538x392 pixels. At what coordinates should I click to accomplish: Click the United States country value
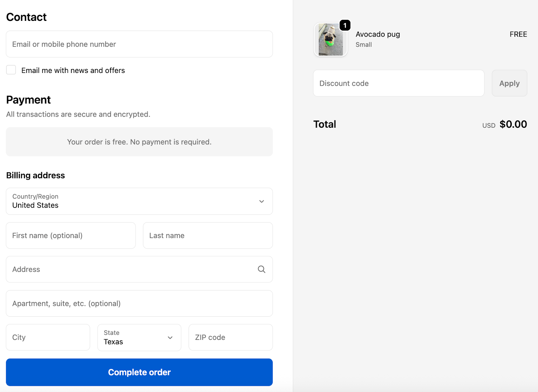[35, 205]
